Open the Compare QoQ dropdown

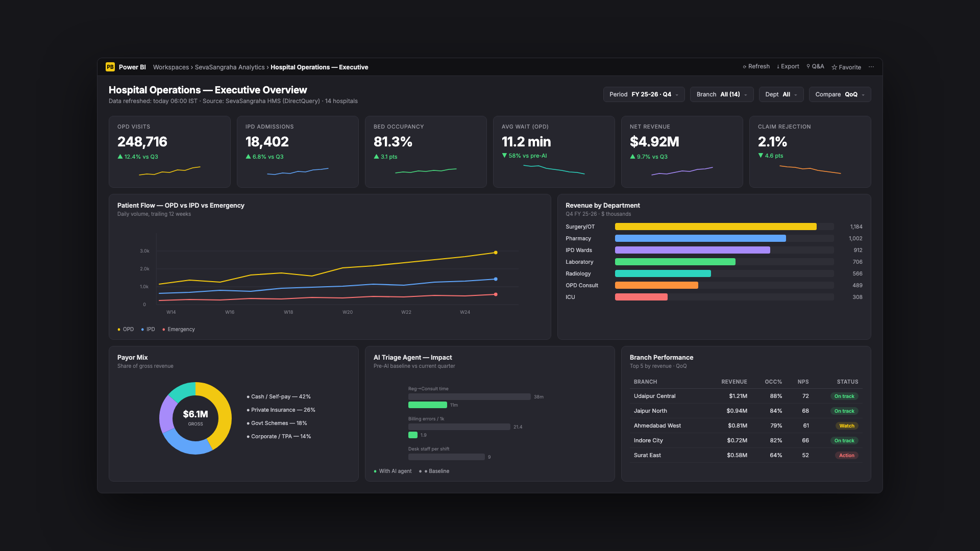[x=840, y=94]
